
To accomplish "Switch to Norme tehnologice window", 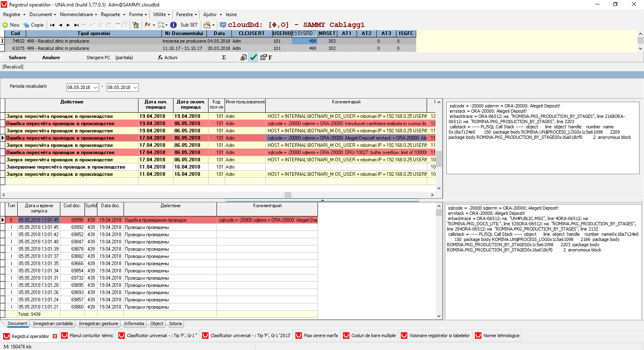I will (497, 336).
